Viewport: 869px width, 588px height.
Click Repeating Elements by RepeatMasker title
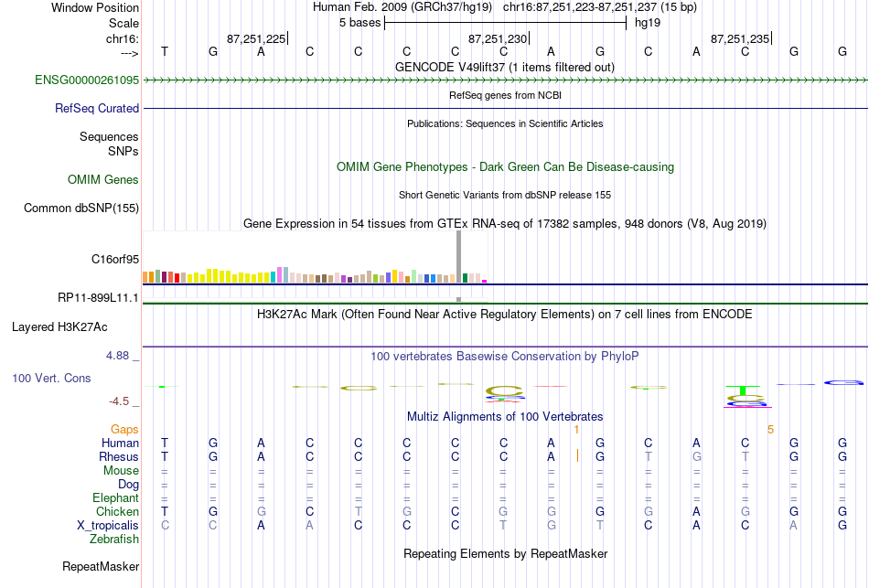click(x=505, y=553)
